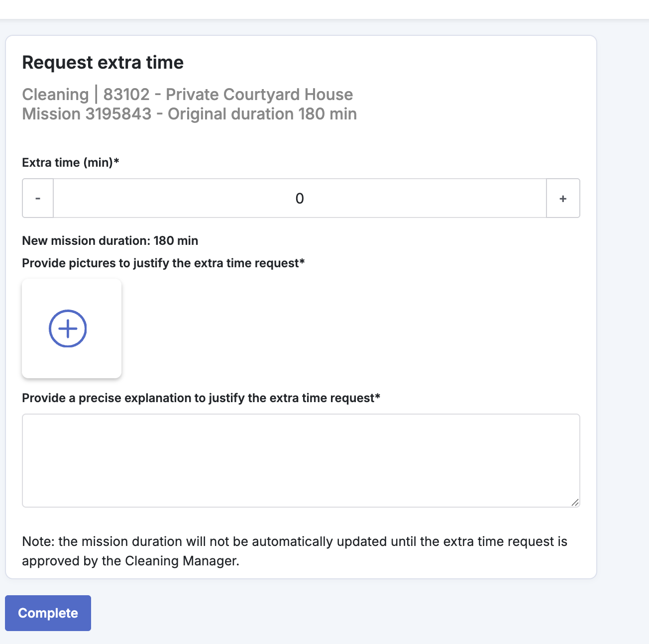Select 'Cleaning | 83102 - Private Courtyard House' text

coord(188,94)
